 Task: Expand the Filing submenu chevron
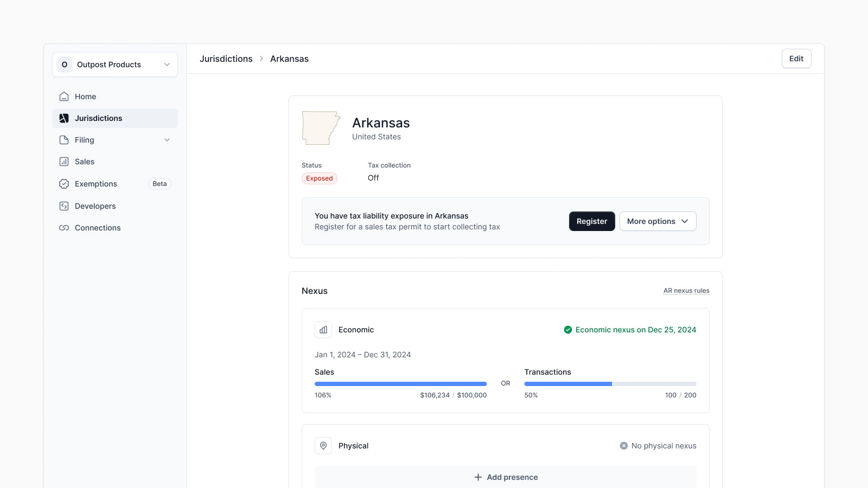coord(167,140)
